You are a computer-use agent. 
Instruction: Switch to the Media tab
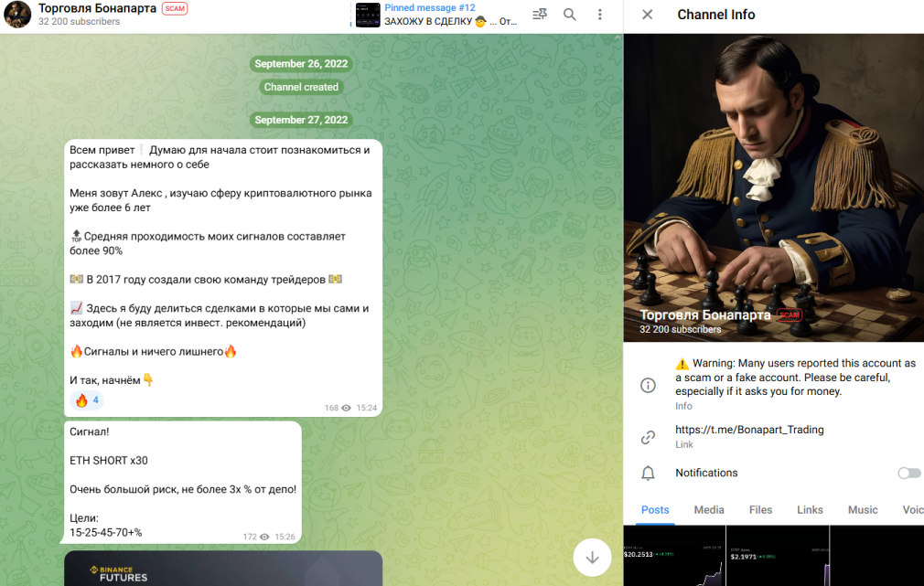(709, 510)
